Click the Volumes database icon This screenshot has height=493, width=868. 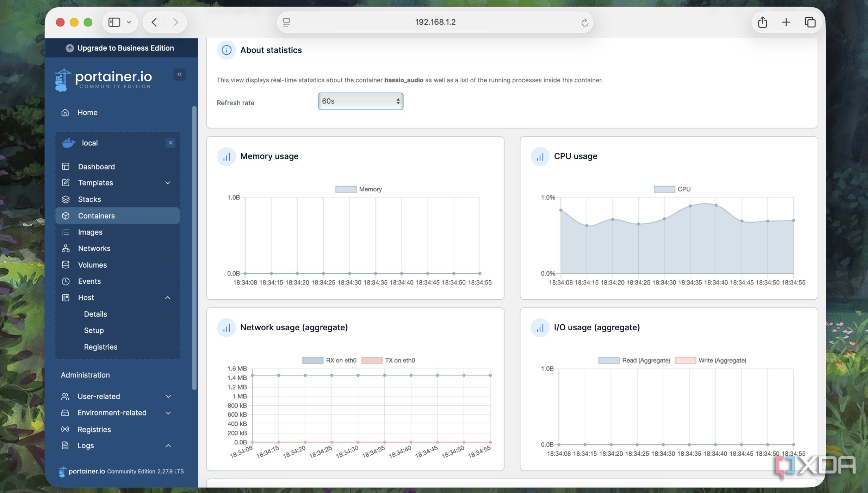(66, 264)
